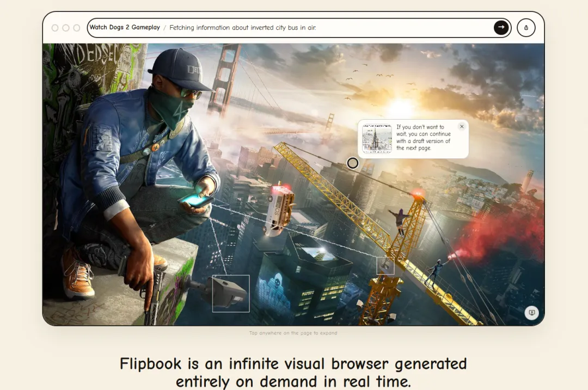Screen dimensions: 588x390
Task: Click the black arrow submit button
Action: 501,27
